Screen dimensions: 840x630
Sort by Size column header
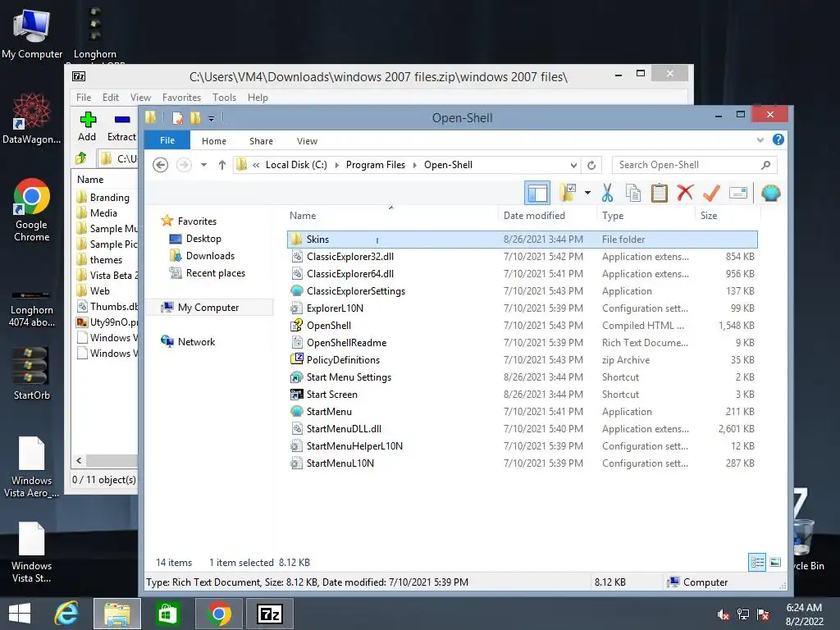[709, 216]
